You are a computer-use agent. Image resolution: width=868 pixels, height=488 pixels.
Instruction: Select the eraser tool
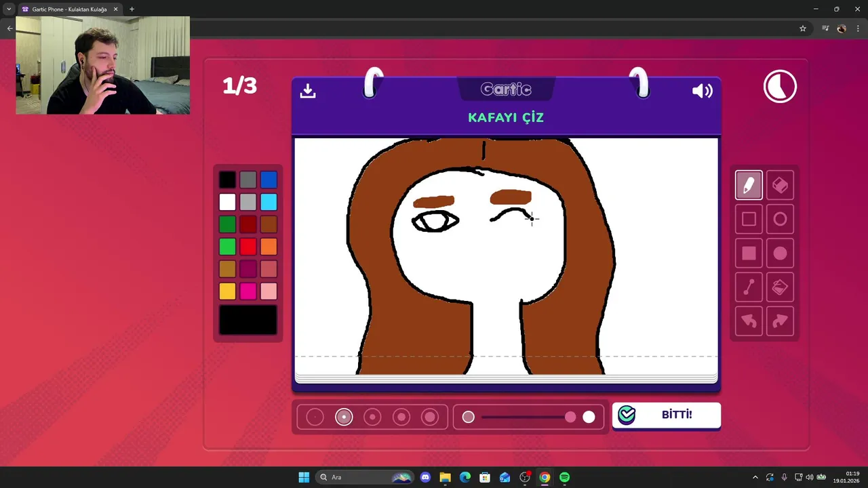tap(780, 185)
